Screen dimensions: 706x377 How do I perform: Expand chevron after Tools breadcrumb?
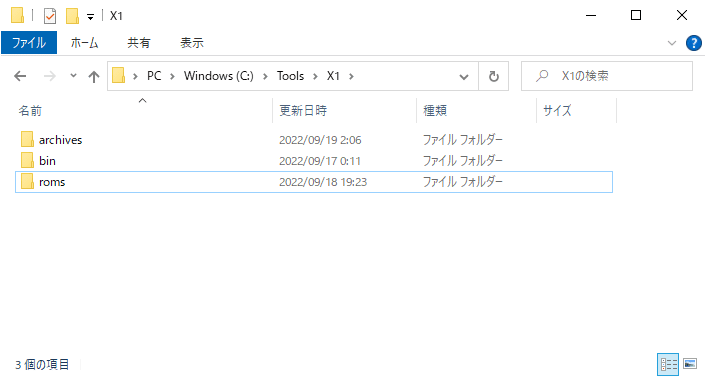[315, 77]
